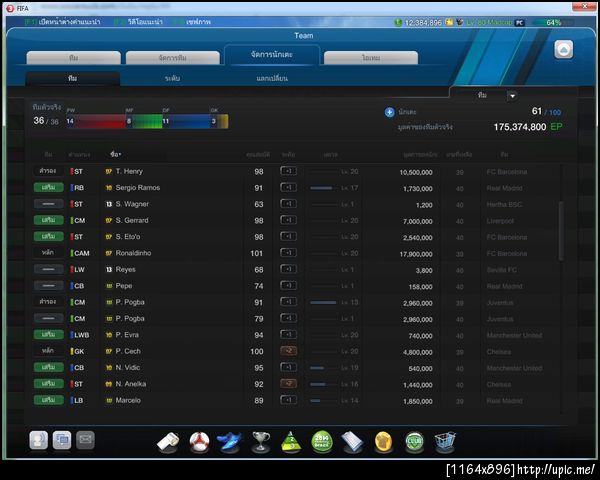The height and width of the screenshot is (480, 600).
Task: Click the blue DF segment of formation bar
Action: [x=186, y=121]
